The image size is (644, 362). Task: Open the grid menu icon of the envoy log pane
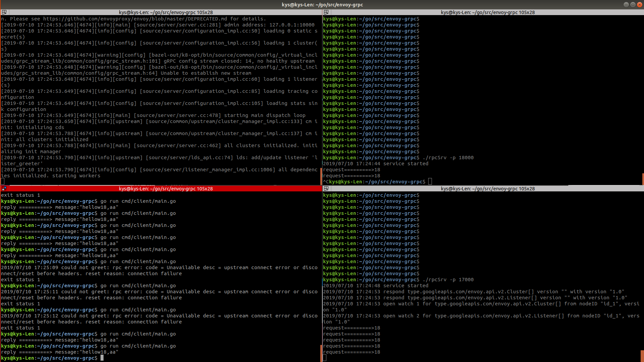[4, 12]
